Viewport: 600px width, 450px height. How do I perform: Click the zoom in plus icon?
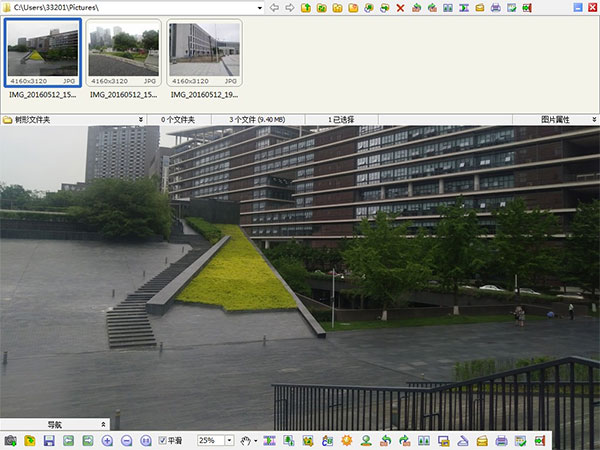pyautogui.click(x=107, y=440)
